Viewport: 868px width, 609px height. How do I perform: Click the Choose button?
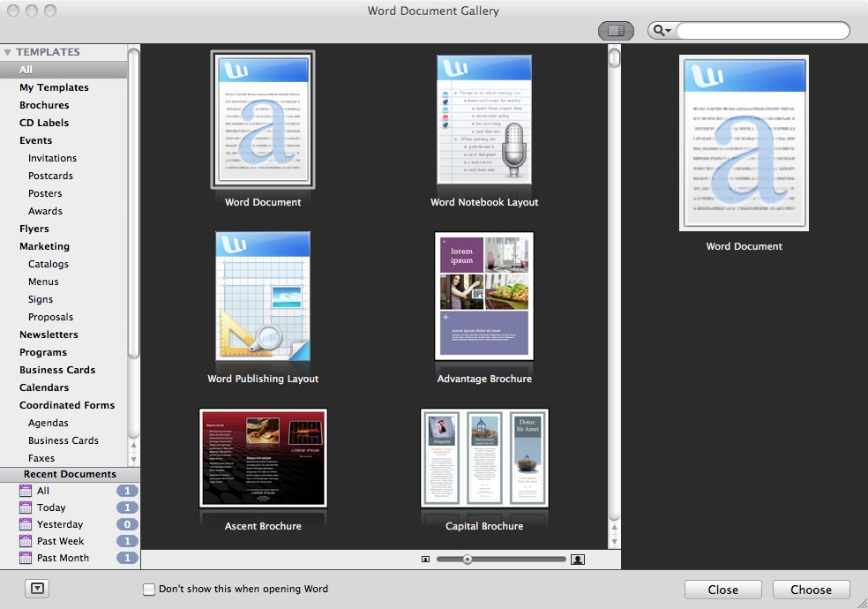click(x=811, y=590)
